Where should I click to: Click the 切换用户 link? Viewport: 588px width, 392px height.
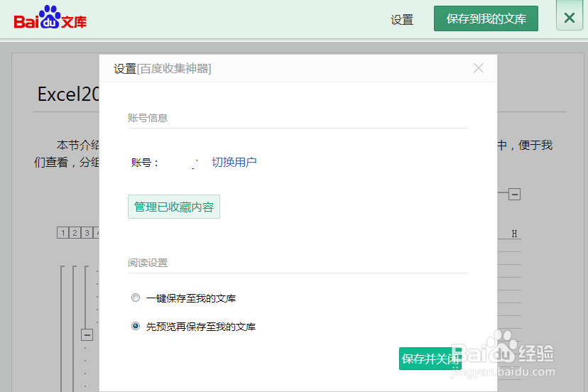pyautogui.click(x=234, y=162)
